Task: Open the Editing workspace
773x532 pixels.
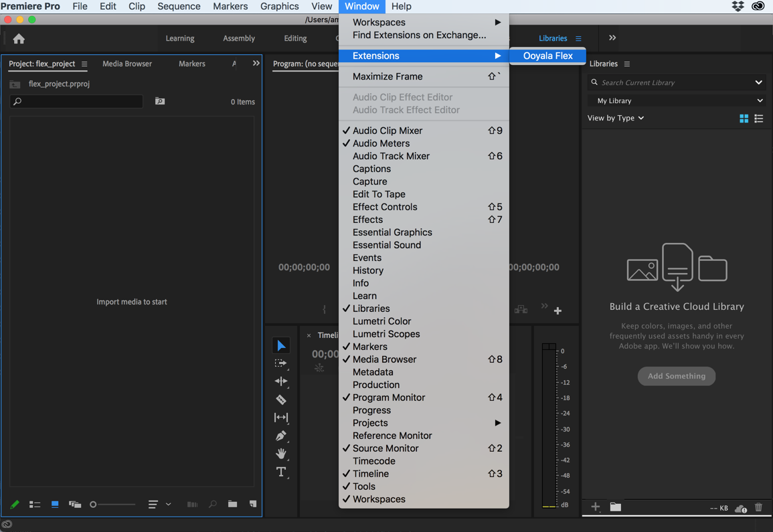Action: tap(295, 38)
